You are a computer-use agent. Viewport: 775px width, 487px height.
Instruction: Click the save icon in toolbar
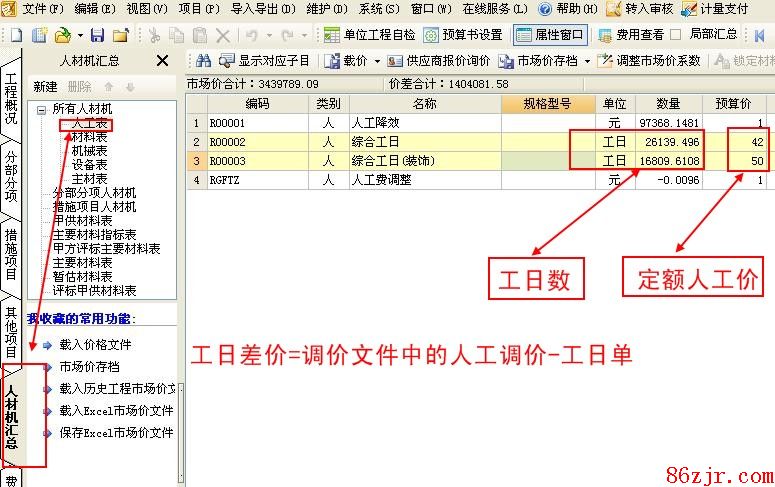tap(97, 35)
